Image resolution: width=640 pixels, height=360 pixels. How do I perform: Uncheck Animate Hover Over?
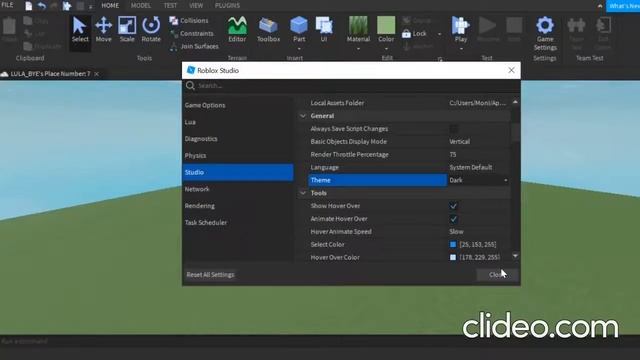[453, 219]
